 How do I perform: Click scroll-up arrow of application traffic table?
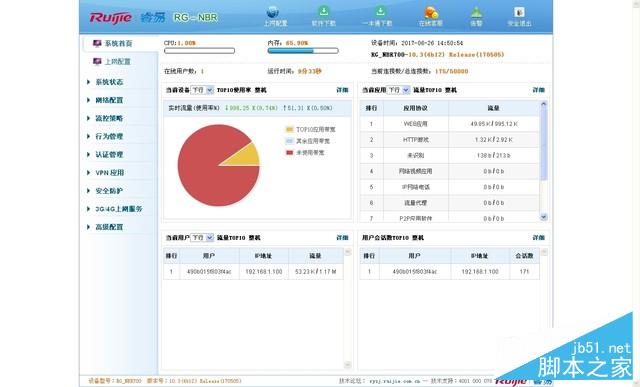pos(544,105)
